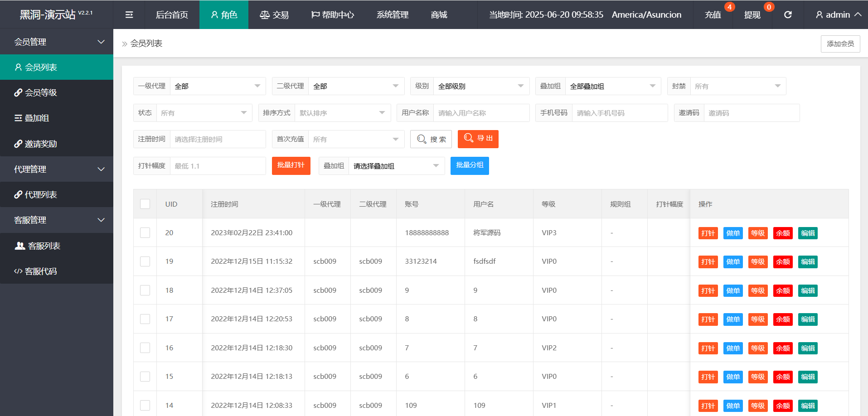The image size is (868, 416).
Task: Open 会员等级 in the sidebar
Action: click(x=57, y=92)
